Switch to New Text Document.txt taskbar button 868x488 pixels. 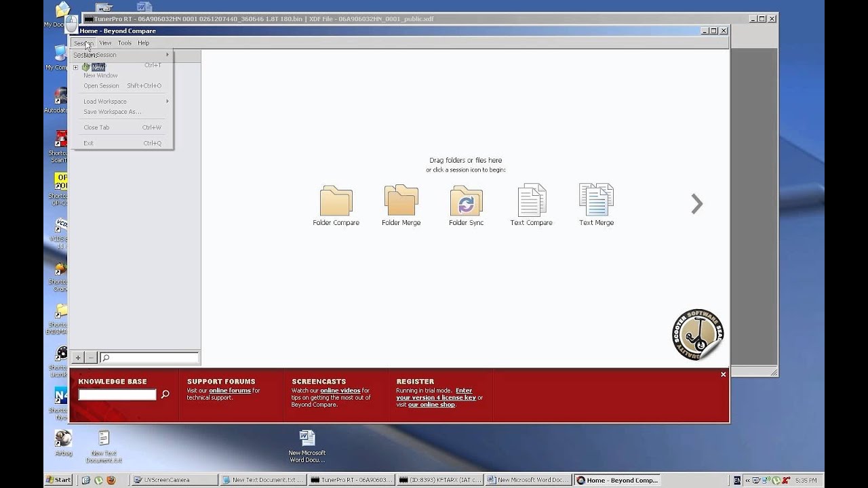pos(263,480)
